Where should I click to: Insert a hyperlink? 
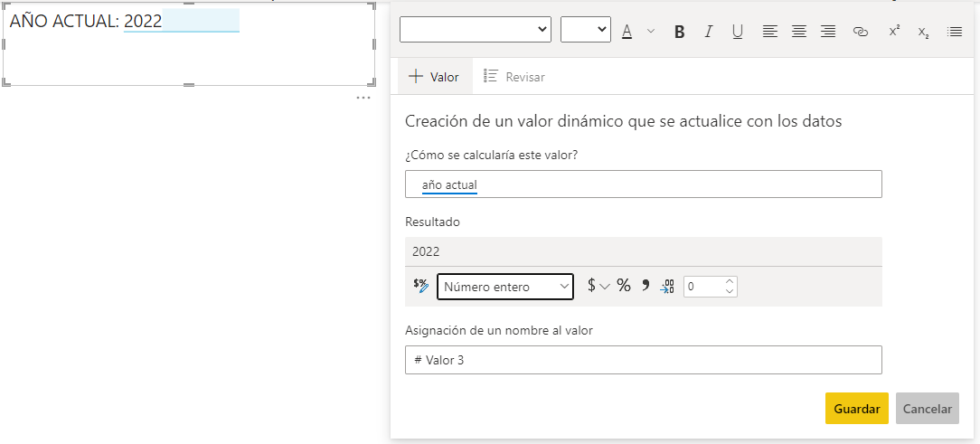862,32
